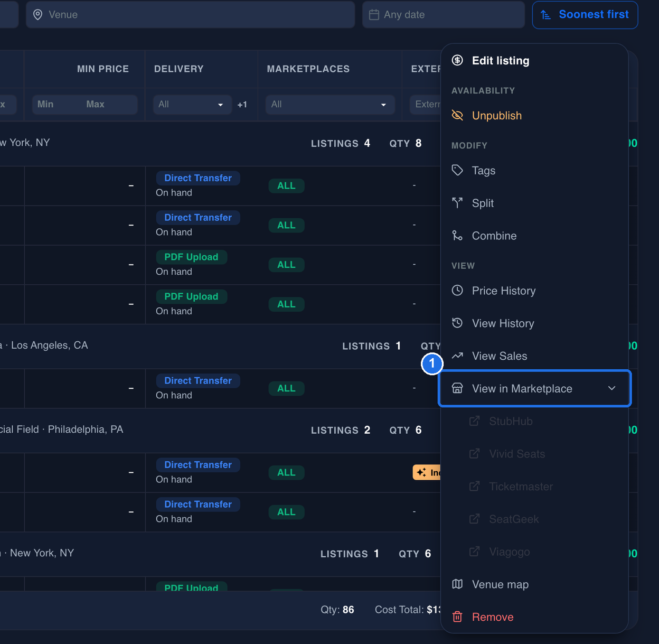The width and height of the screenshot is (659, 644).
Task: Click the Tags label icon
Action: pyautogui.click(x=457, y=170)
